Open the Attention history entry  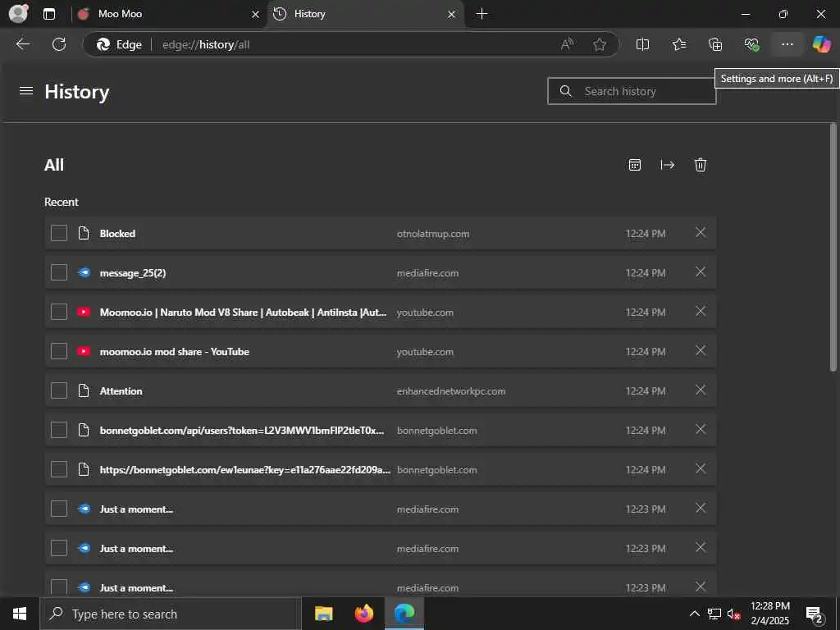pos(121,391)
